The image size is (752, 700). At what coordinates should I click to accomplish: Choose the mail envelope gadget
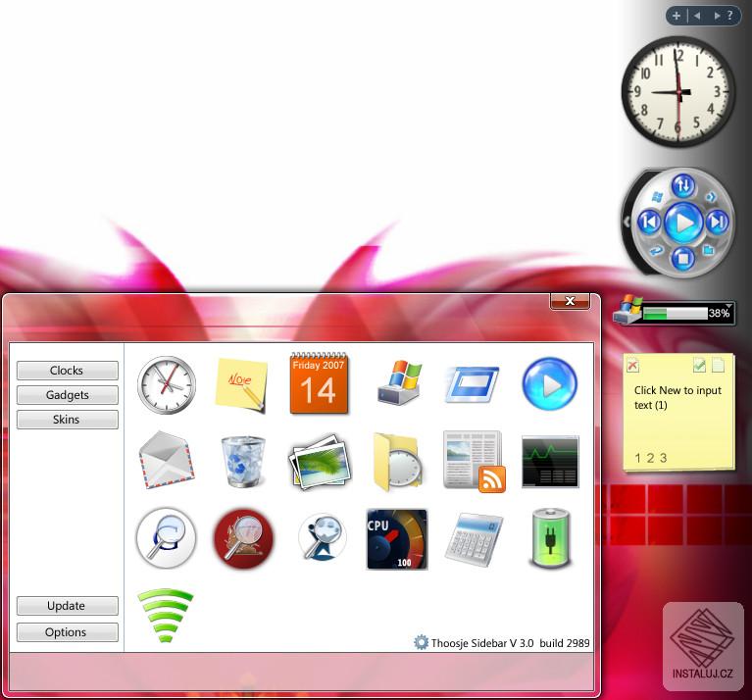pyautogui.click(x=167, y=460)
